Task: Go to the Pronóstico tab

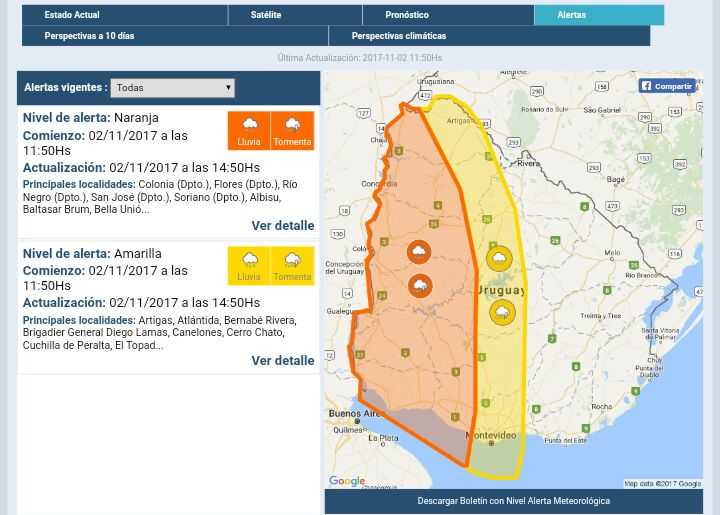Action: 447,15
